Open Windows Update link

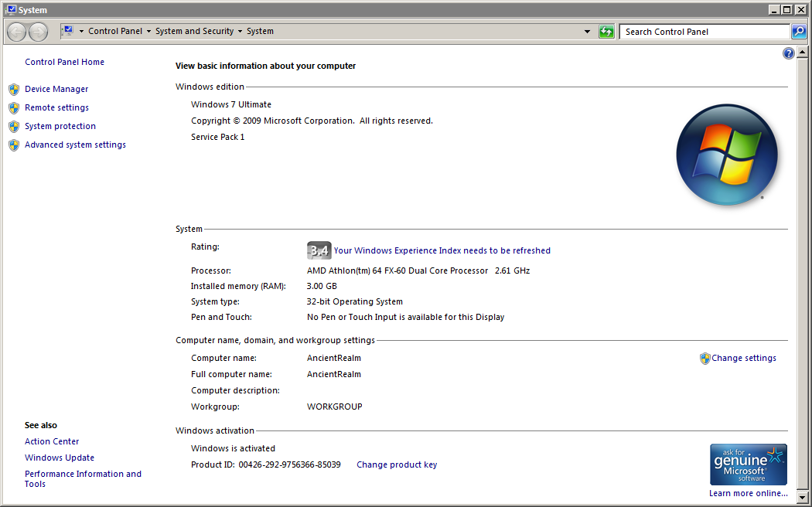60,458
